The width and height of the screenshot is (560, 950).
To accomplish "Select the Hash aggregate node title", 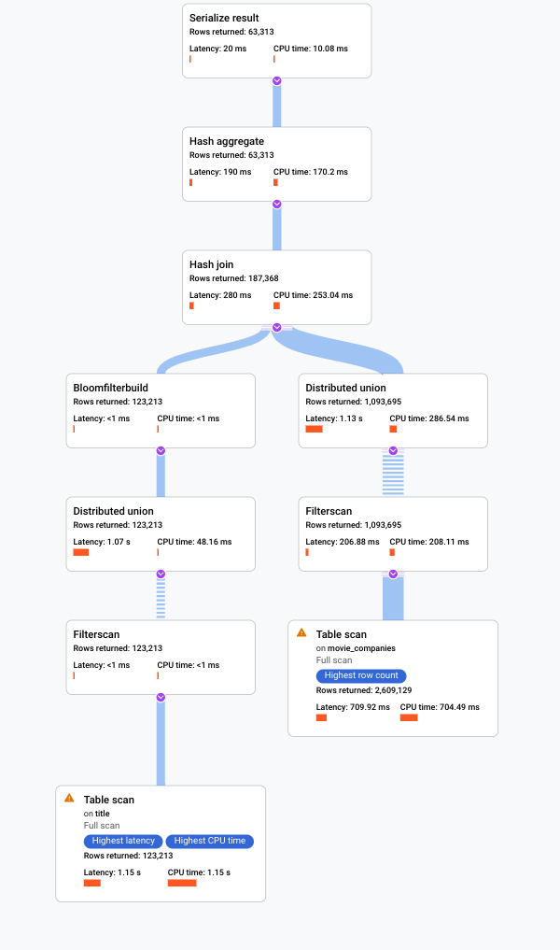I will coord(227,141).
